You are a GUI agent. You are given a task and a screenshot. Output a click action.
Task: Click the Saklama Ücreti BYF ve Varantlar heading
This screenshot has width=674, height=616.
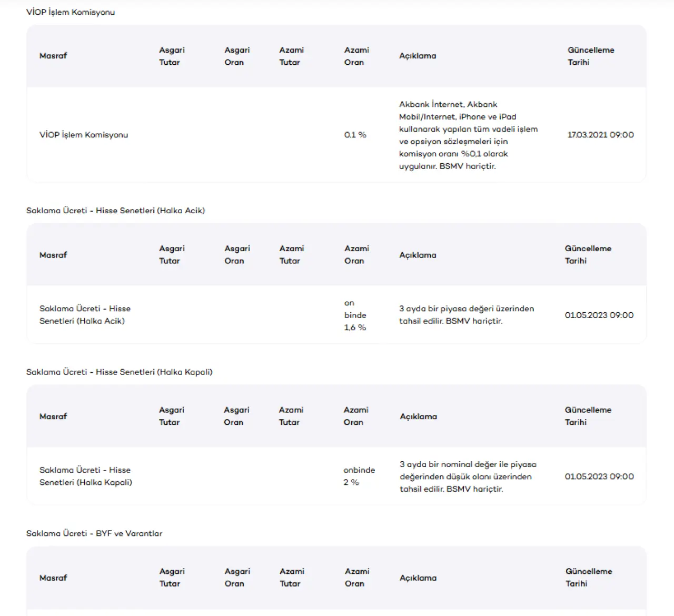point(94,533)
